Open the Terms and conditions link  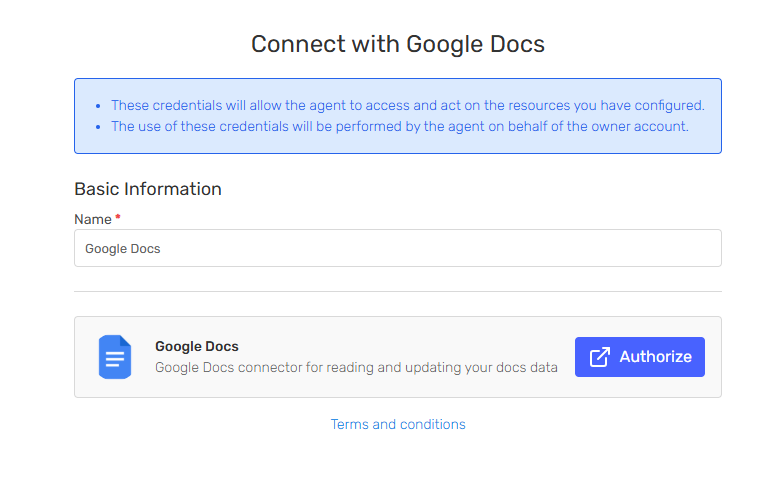pyautogui.click(x=398, y=424)
